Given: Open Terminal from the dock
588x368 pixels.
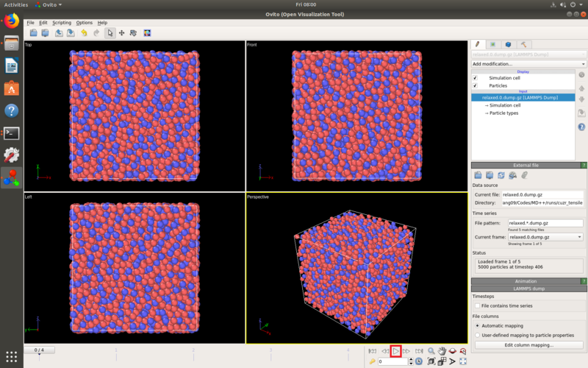Looking at the screenshot, I should (11, 133).
